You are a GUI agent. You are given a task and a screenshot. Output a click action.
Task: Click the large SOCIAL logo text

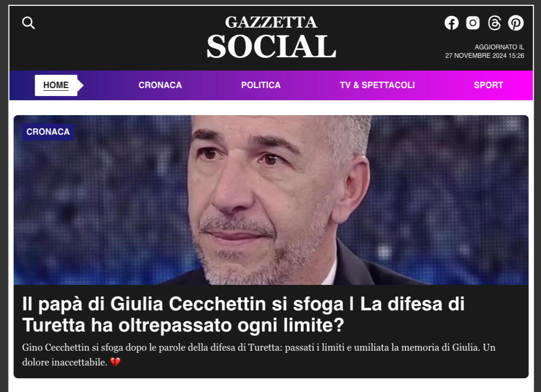tap(271, 47)
